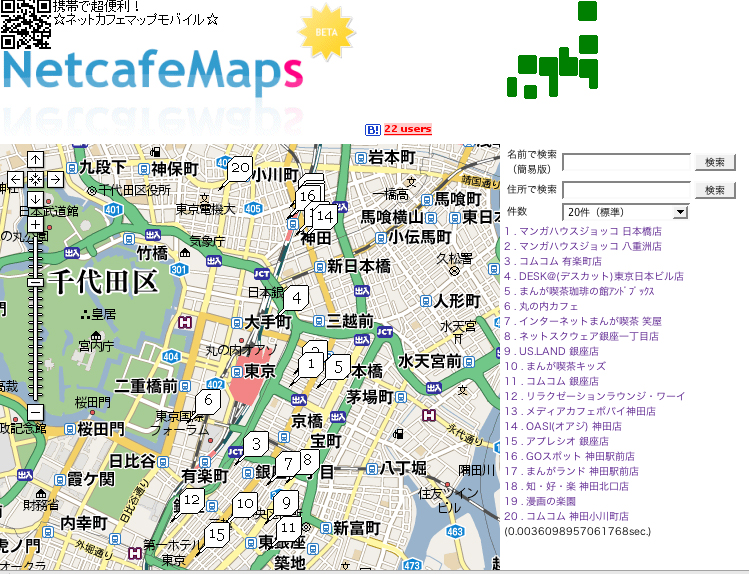Click the NetcafeMaps logo

tap(153, 71)
